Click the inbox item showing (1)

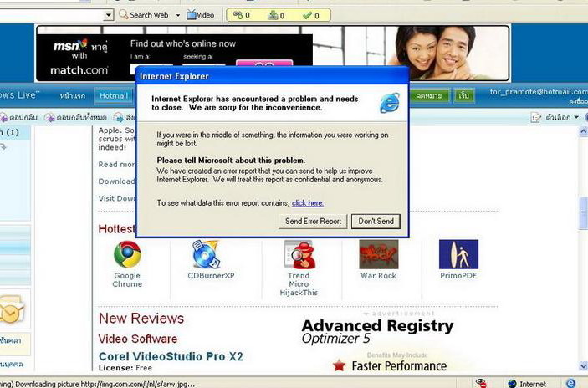coord(10,132)
